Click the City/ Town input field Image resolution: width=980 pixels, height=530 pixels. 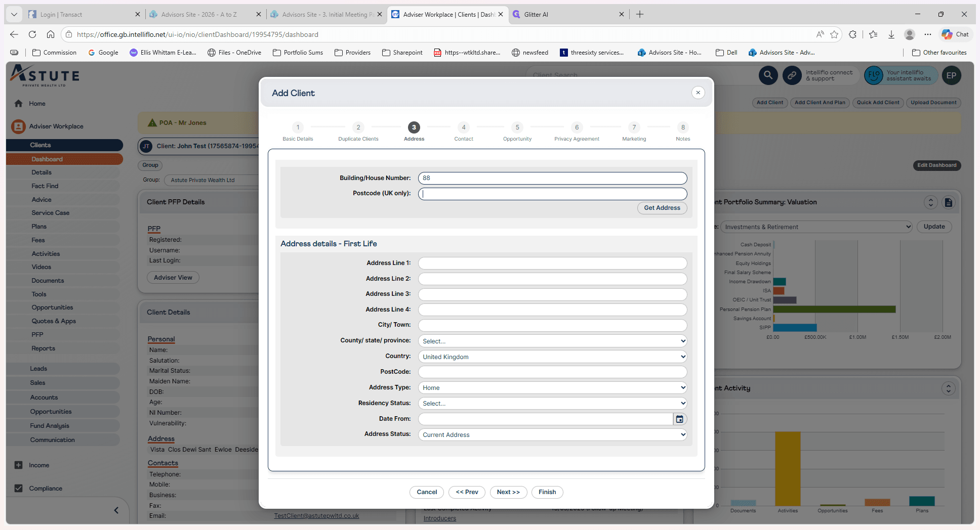[552, 325]
